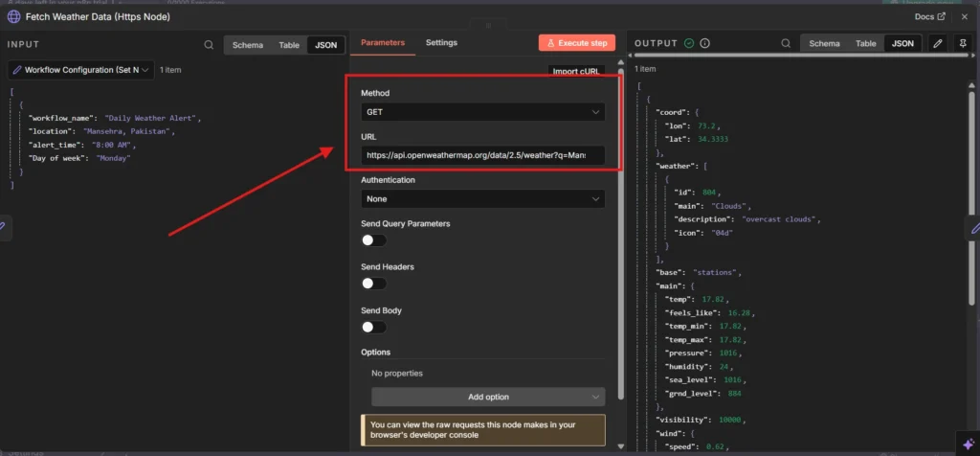Open the Add option dropdown
The width and height of the screenshot is (980, 456).
point(488,397)
